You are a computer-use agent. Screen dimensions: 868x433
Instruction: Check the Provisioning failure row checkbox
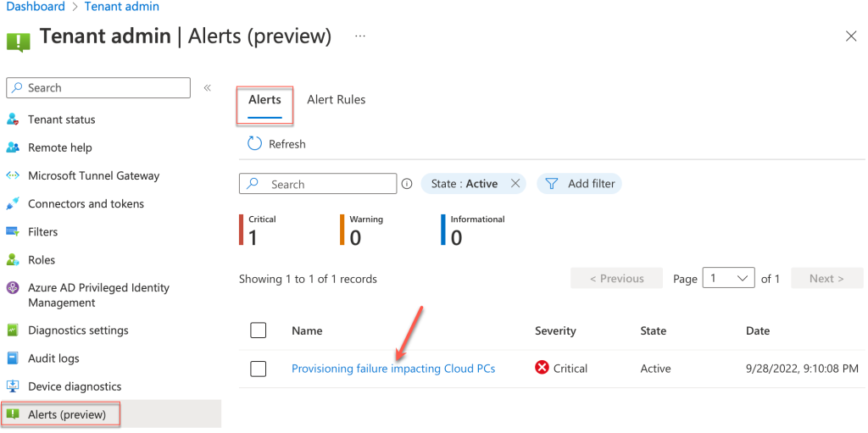click(258, 369)
